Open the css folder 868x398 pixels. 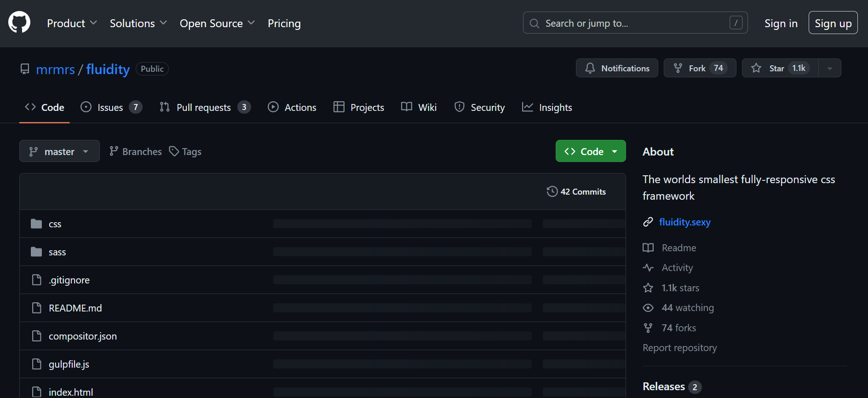click(x=55, y=224)
